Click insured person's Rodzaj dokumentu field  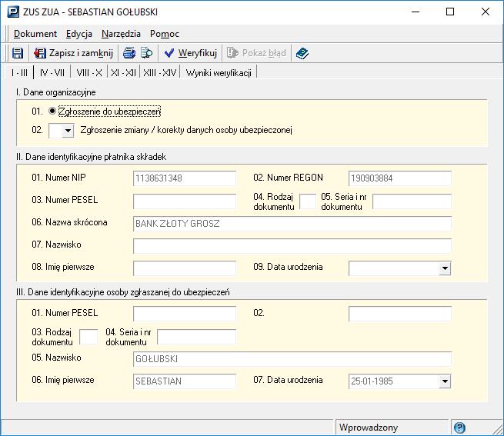pos(88,337)
